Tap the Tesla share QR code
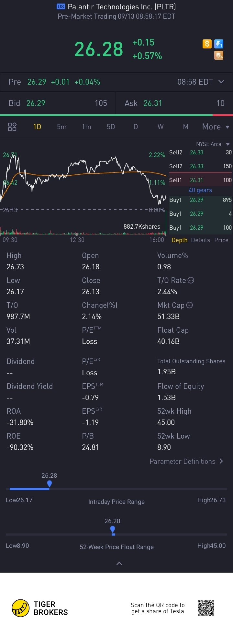The image size is (233, 644). pos(206,608)
